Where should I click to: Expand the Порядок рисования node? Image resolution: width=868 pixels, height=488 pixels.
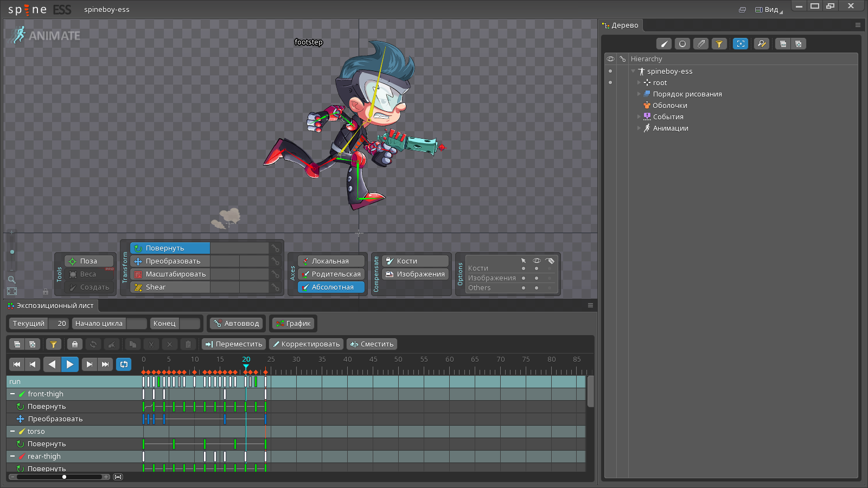pos(639,94)
